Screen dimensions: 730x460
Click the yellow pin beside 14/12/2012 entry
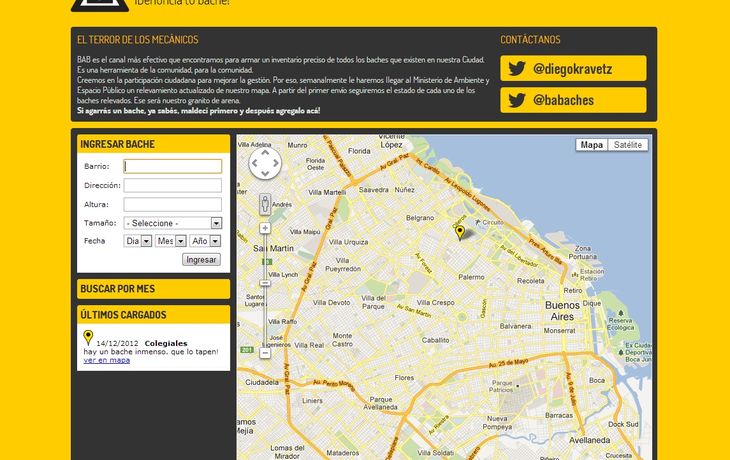point(88,337)
